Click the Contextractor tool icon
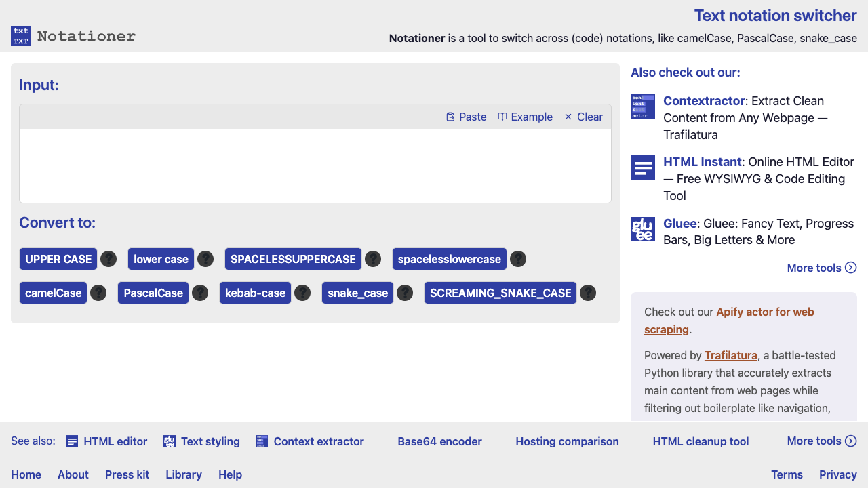 (642, 106)
